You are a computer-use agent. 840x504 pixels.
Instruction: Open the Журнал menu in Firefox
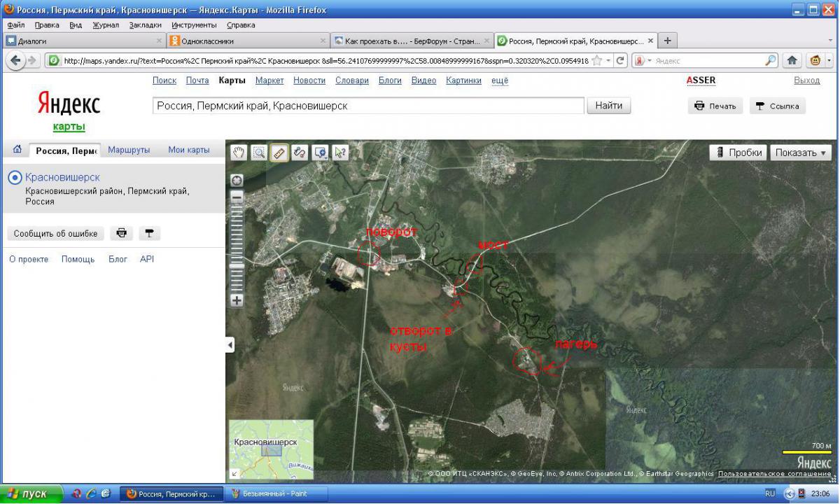tap(106, 25)
